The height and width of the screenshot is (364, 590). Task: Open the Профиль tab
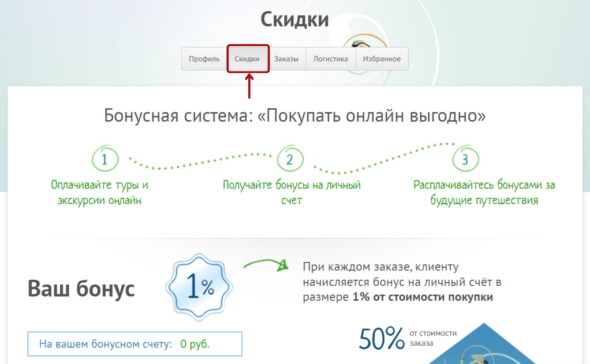(x=204, y=59)
